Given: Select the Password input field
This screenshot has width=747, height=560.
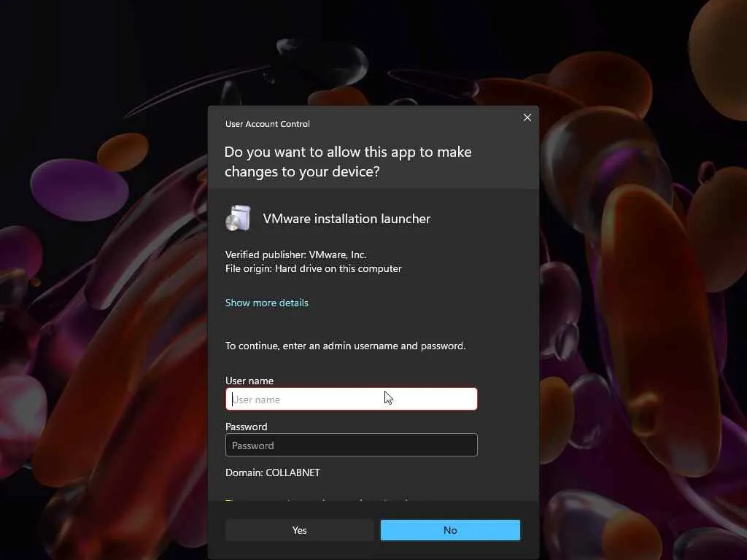Looking at the screenshot, I should coord(351,445).
